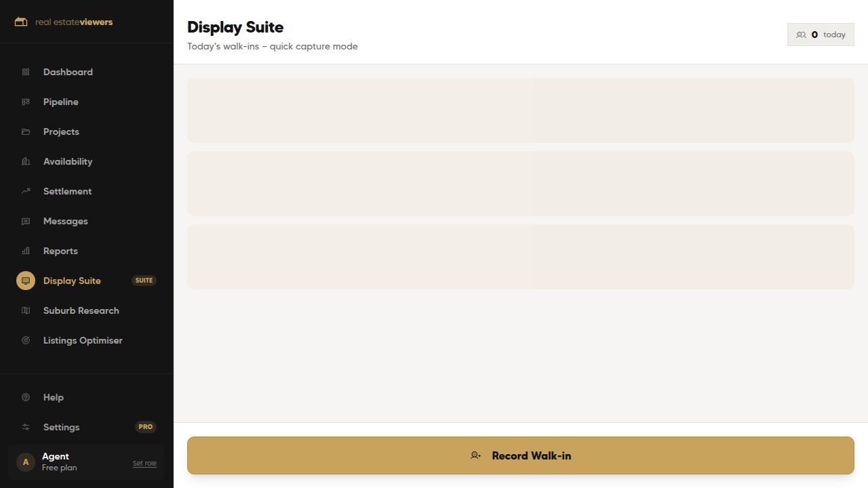Click the Display Suite monitor icon
868x488 pixels.
tap(26, 281)
